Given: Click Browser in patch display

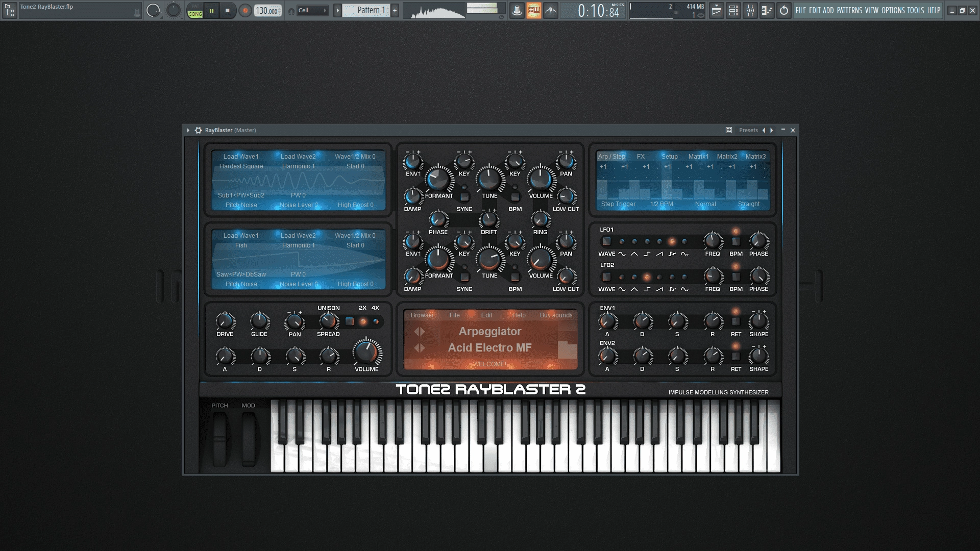Looking at the screenshot, I should click(x=422, y=315).
